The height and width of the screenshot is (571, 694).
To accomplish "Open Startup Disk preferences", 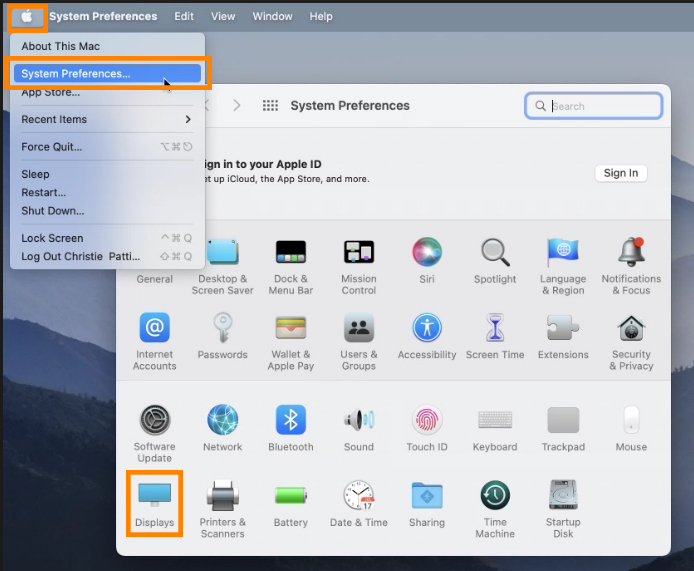I will tap(563, 509).
